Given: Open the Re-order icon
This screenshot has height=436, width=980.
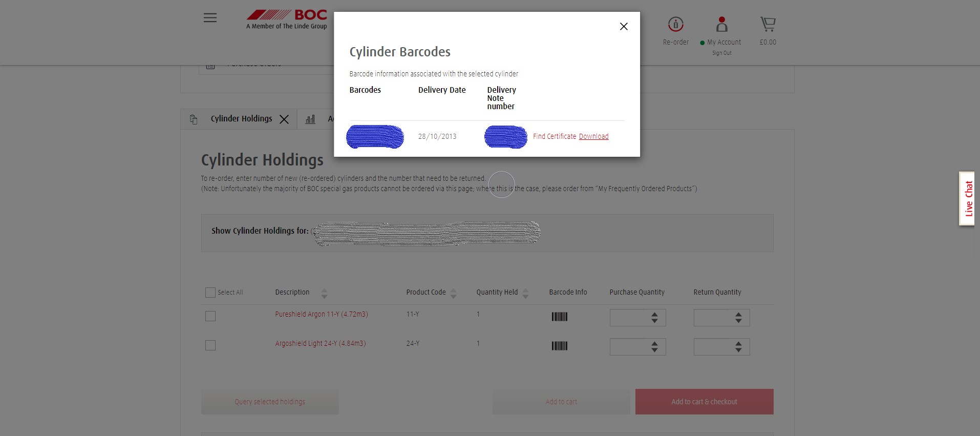Looking at the screenshot, I should [x=676, y=24].
